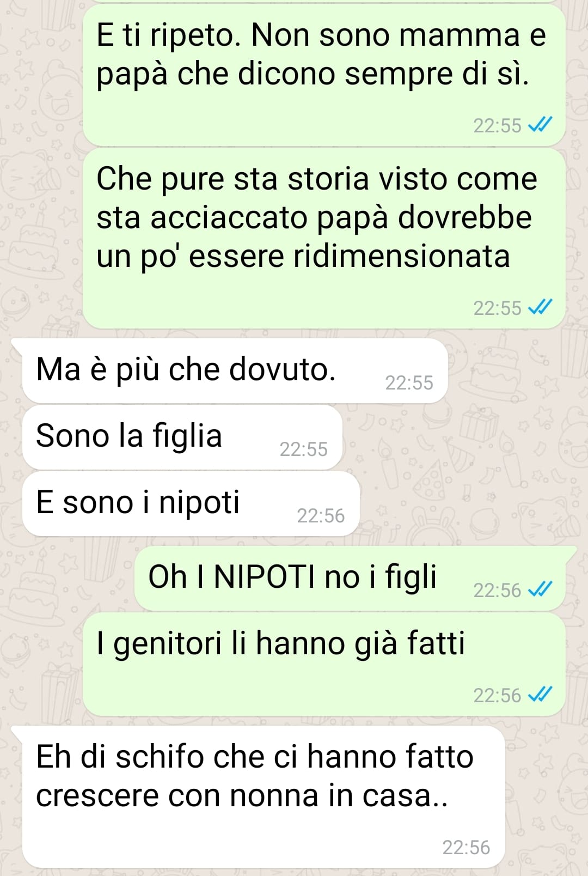Click the word 'NIPOTI' in the sent message
The height and width of the screenshot is (876, 588).
coord(264,577)
